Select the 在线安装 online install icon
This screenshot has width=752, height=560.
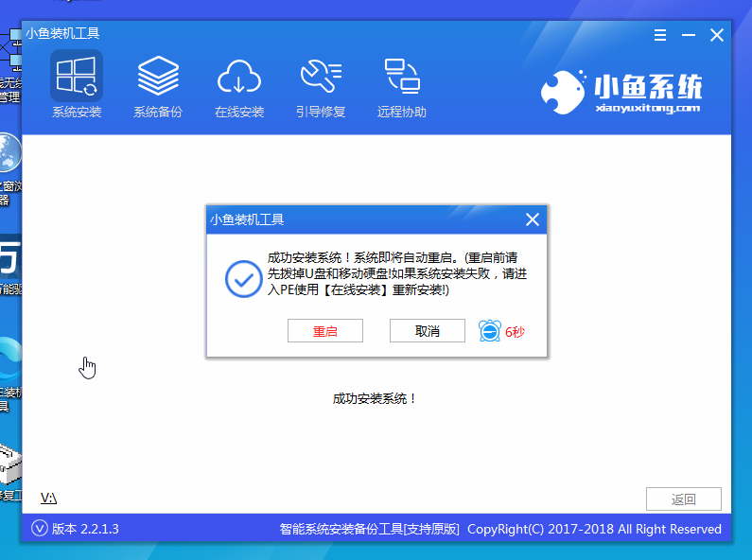pyautogui.click(x=239, y=87)
